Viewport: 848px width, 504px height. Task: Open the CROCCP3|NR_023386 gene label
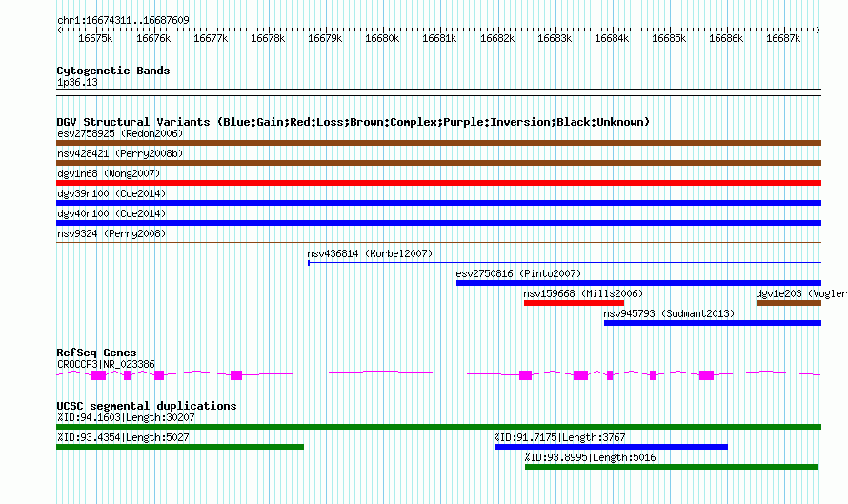pos(106,365)
